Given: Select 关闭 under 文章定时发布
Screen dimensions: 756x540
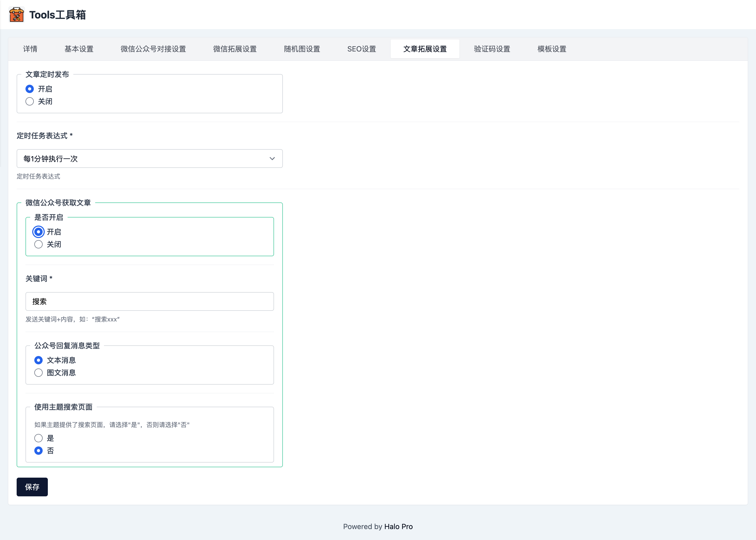Looking at the screenshot, I should (x=30, y=101).
